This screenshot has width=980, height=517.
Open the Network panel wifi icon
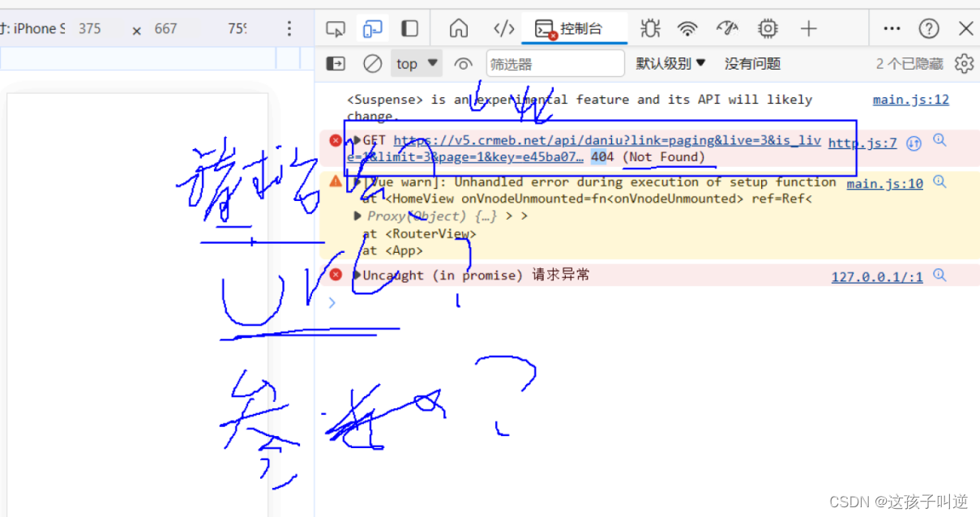click(687, 29)
